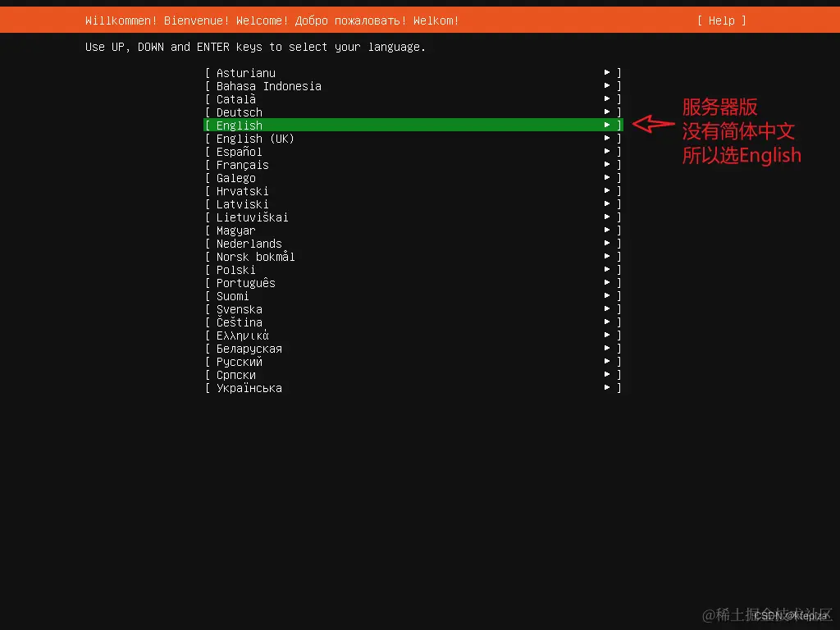This screenshot has height=630, width=840.
Task: Click the arrow on the Čeština row
Action: pyautogui.click(x=607, y=322)
